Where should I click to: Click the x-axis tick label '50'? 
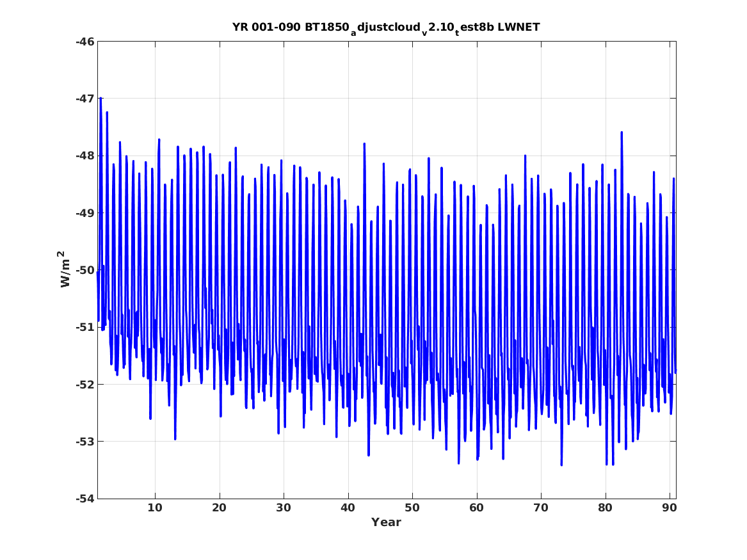tap(412, 508)
